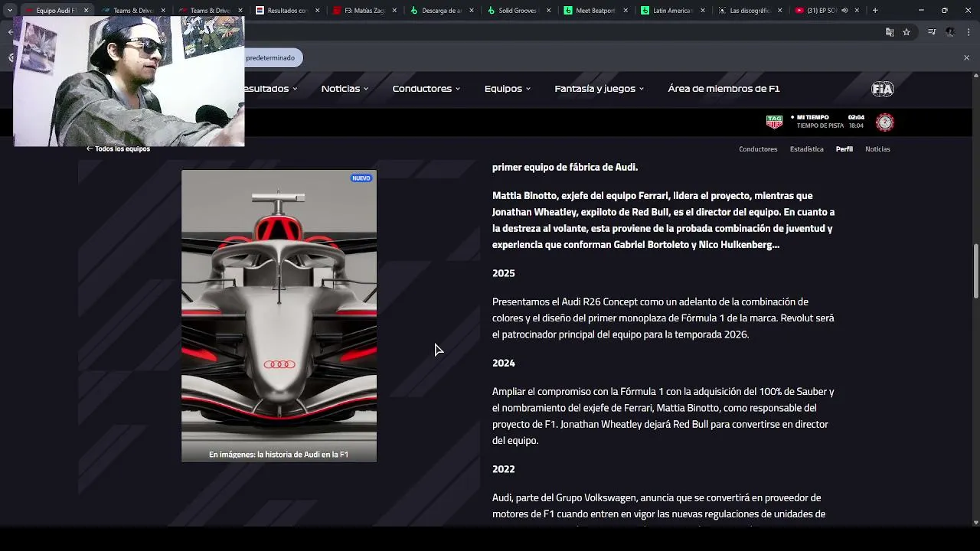Close the translation bar with X
Image resolution: width=980 pixels, height=551 pixels.
[x=966, y=57]
